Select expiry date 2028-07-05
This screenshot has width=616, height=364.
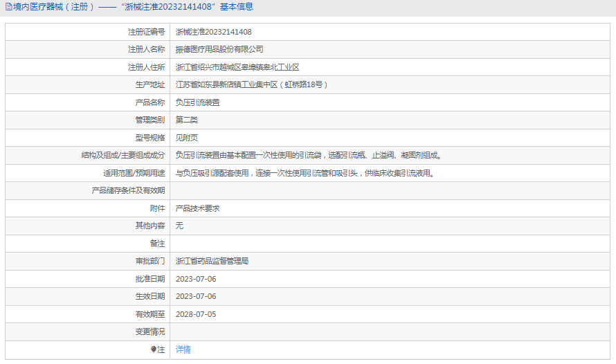pyautogui.click(x=196, y=314)
